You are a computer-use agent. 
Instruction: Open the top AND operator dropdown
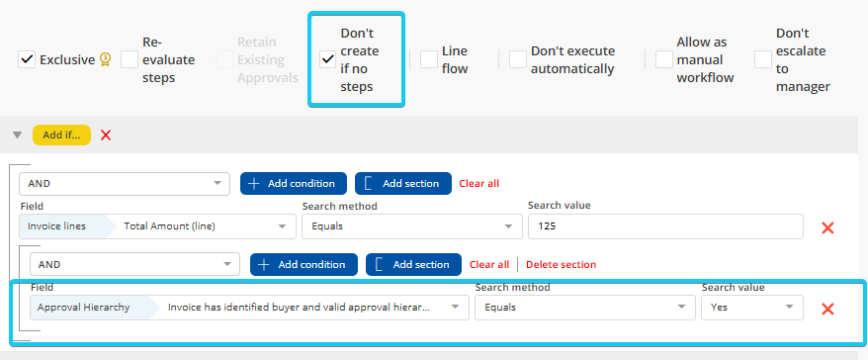(125, 183)
